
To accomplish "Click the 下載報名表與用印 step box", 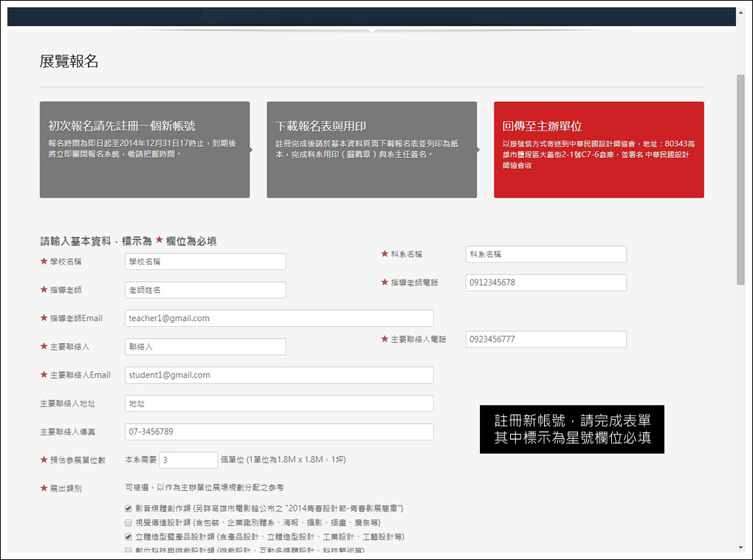I will pyautogui.click(x=371, y=149).
